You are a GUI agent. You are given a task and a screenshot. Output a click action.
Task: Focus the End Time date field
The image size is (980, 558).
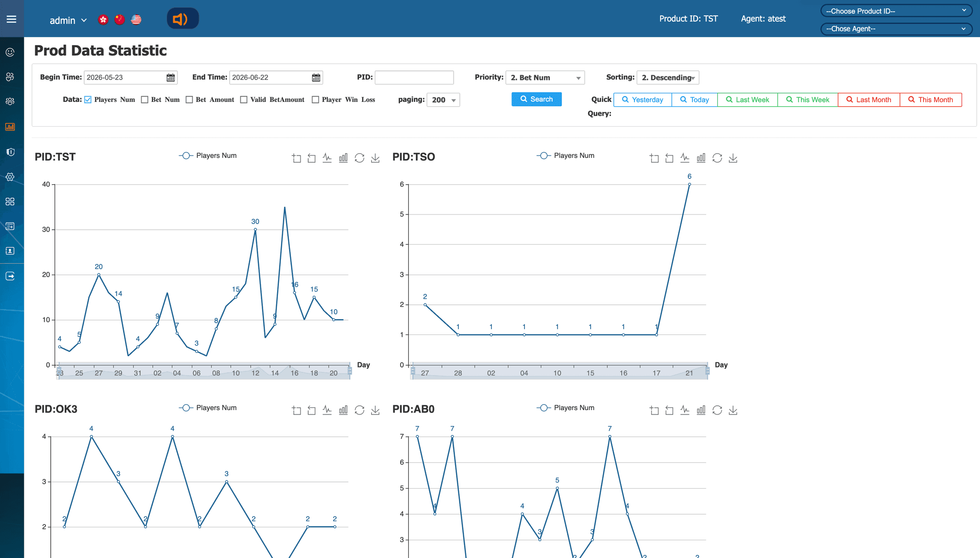point(276,78)
